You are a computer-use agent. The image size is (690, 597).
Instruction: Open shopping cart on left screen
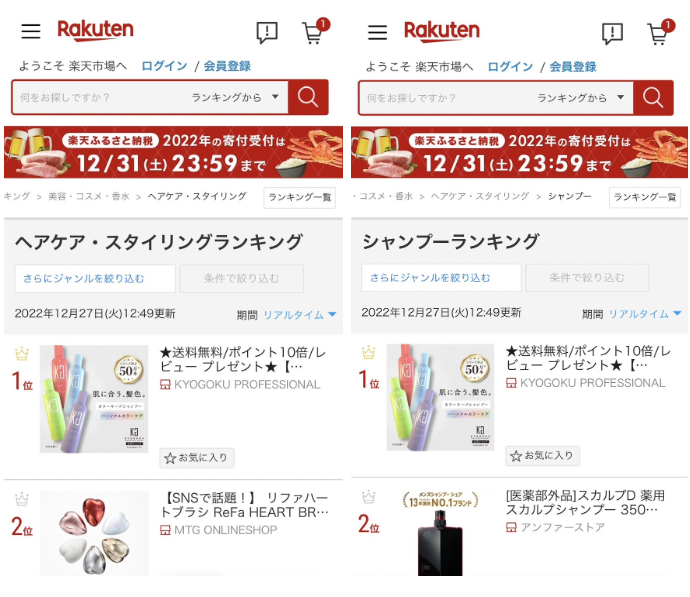pos(315,31)
